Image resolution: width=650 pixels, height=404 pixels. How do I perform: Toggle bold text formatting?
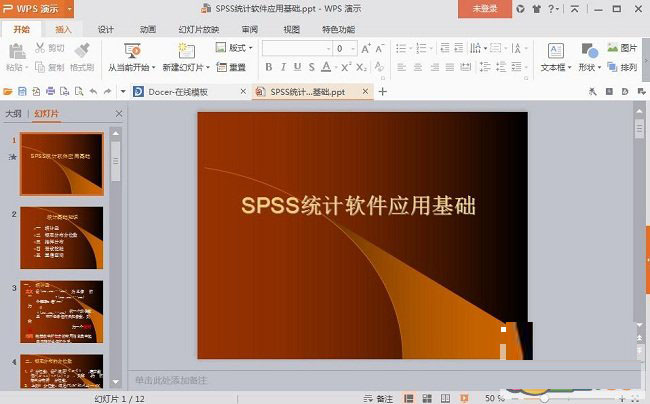tap(268, 67)
